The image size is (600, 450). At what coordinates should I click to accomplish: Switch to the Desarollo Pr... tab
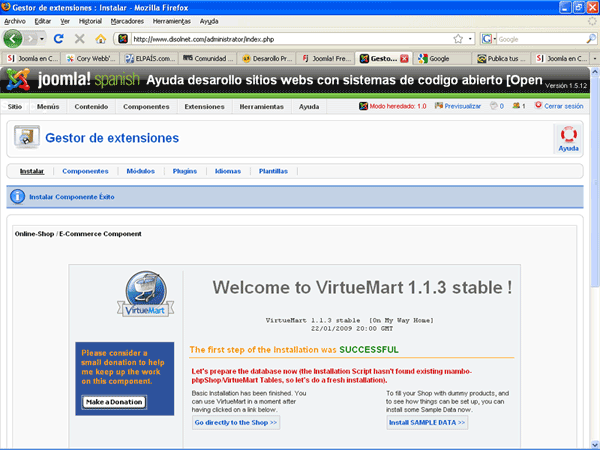pyautogui.click(x=267, y=59)
